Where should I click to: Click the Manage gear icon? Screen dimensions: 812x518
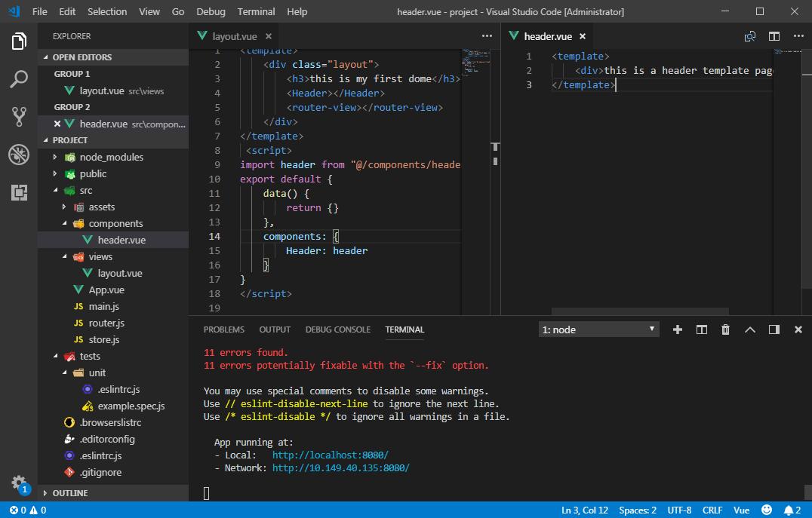tap(19, 483)
